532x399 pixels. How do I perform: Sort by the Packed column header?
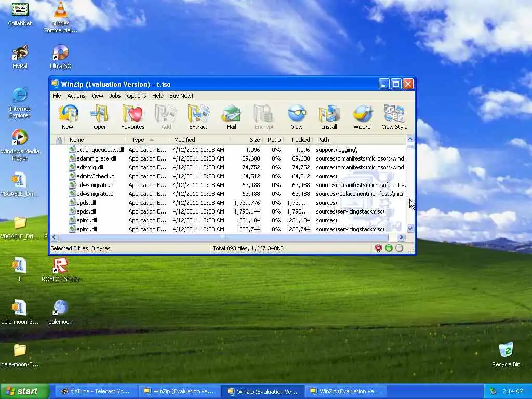point(298,140)
